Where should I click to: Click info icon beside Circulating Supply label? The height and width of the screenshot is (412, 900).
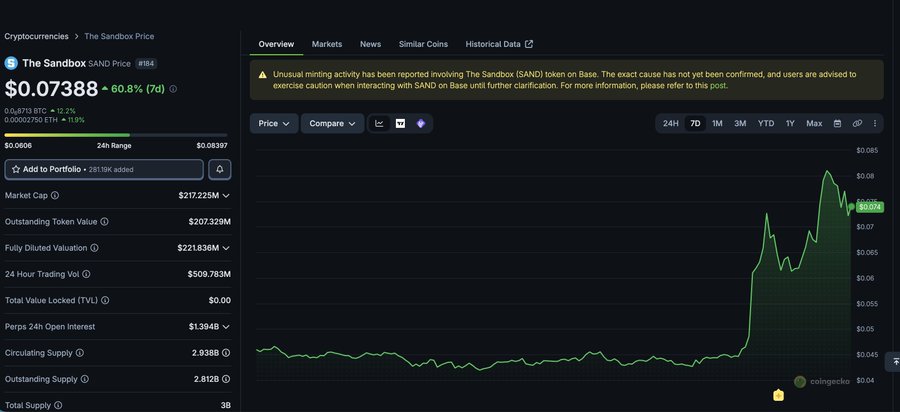click(80, 353)
